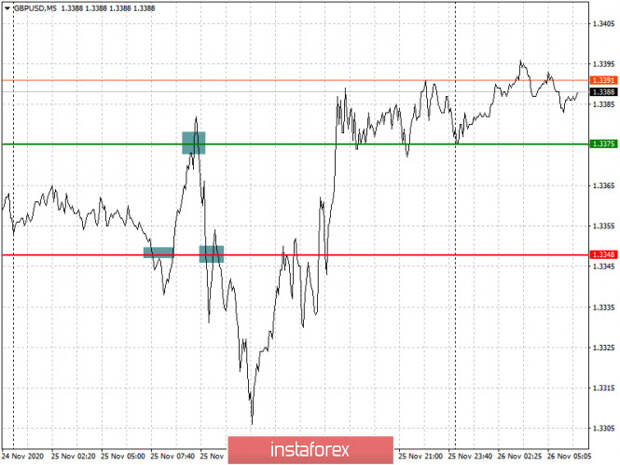Click the triangle icon beside GBPUSD,M5 title
The height and width of the screenshot is (465, 620).
(x=7, y=7)
